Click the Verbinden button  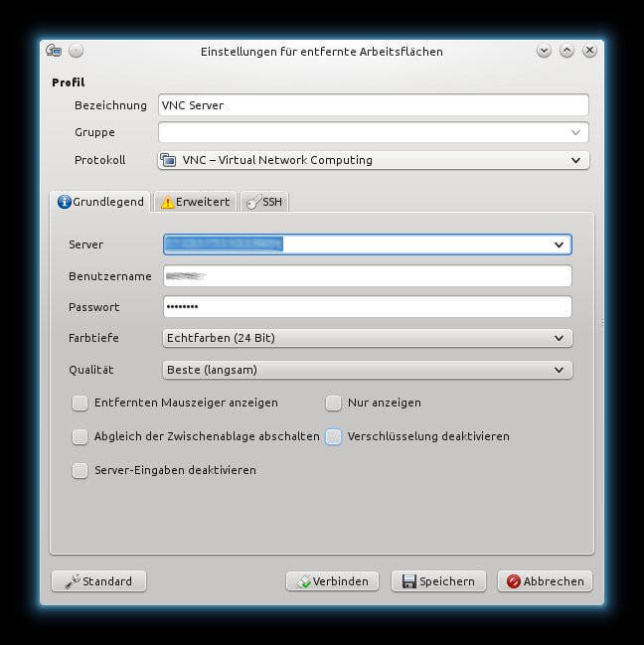tap(332, 581)
